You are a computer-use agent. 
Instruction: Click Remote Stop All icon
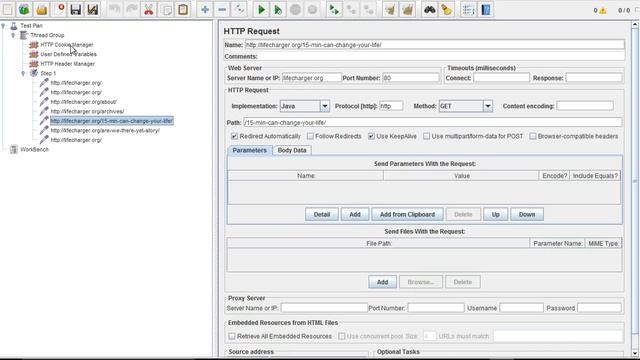351,9
